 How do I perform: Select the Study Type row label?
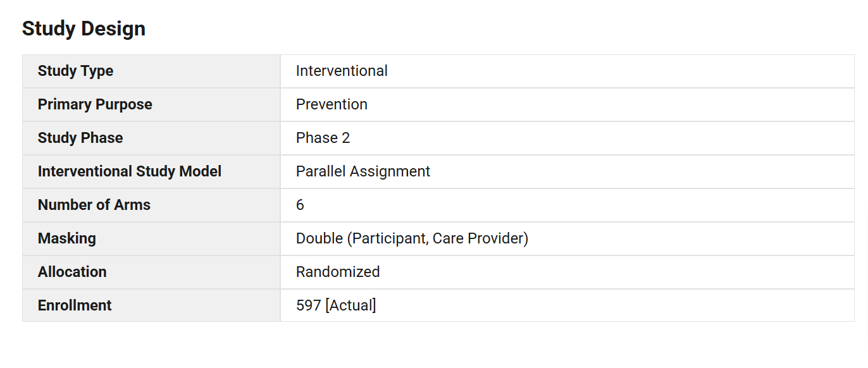(x=75, y=71)
